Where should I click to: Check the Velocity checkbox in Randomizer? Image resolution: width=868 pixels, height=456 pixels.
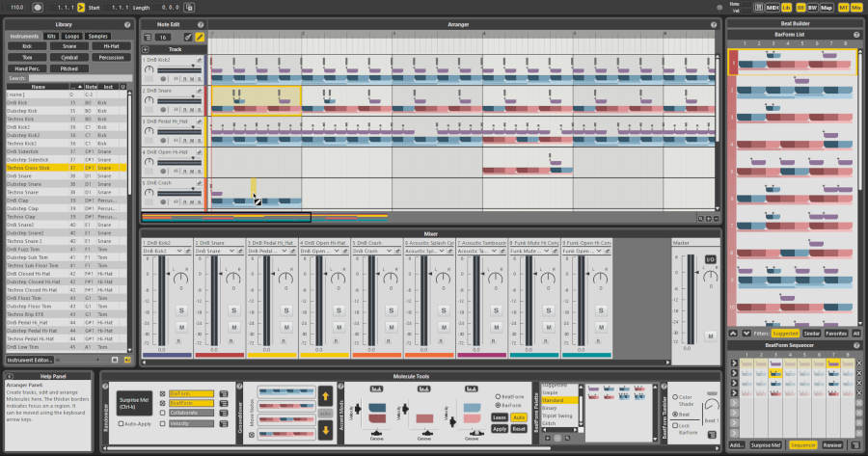coord(162,424)
